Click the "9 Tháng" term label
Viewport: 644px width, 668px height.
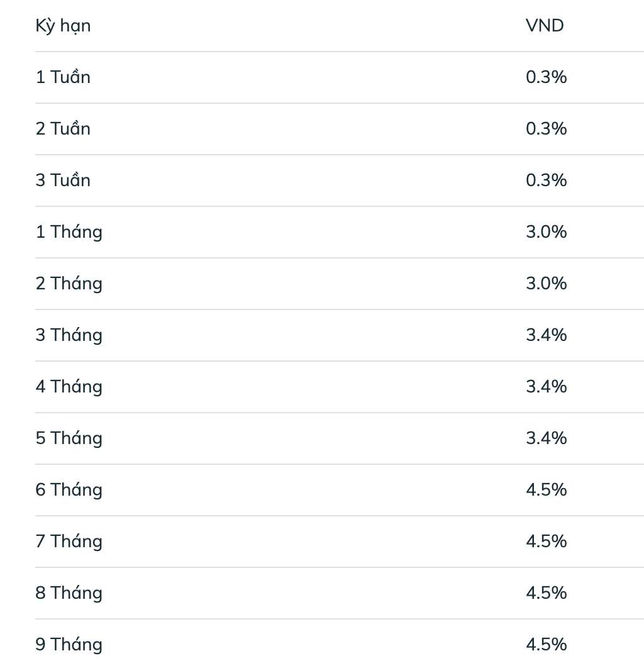(x=69, y=645)
